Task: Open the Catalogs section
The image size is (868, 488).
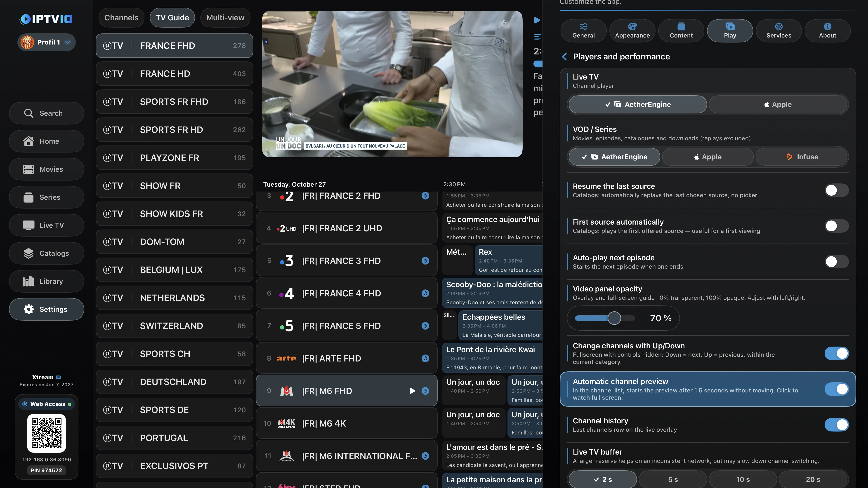Action: (x=47, y=253)
